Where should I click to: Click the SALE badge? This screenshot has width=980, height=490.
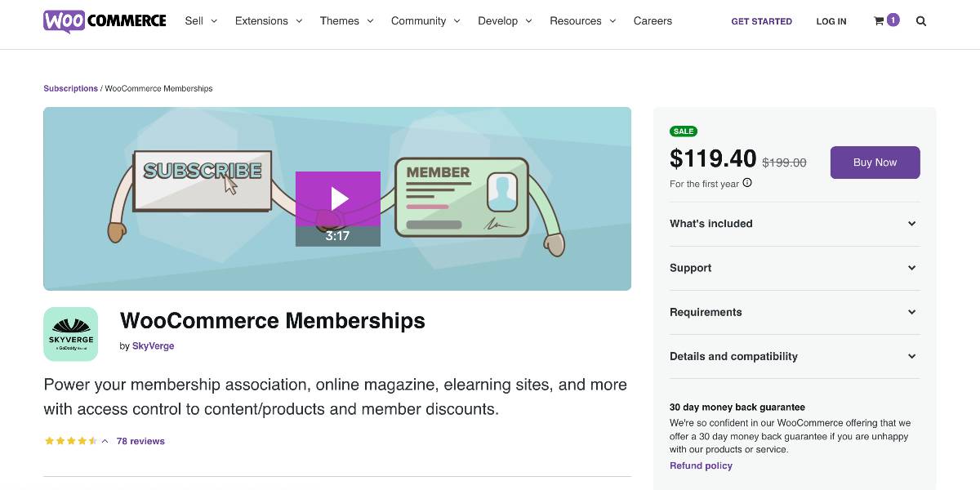pos(684,131)
